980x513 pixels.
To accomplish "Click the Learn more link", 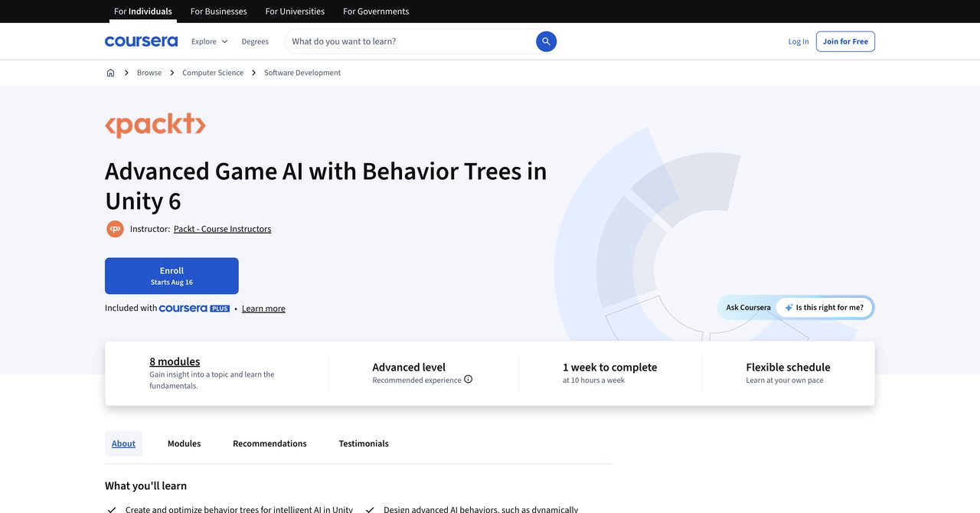I will [x=263, y=309].
